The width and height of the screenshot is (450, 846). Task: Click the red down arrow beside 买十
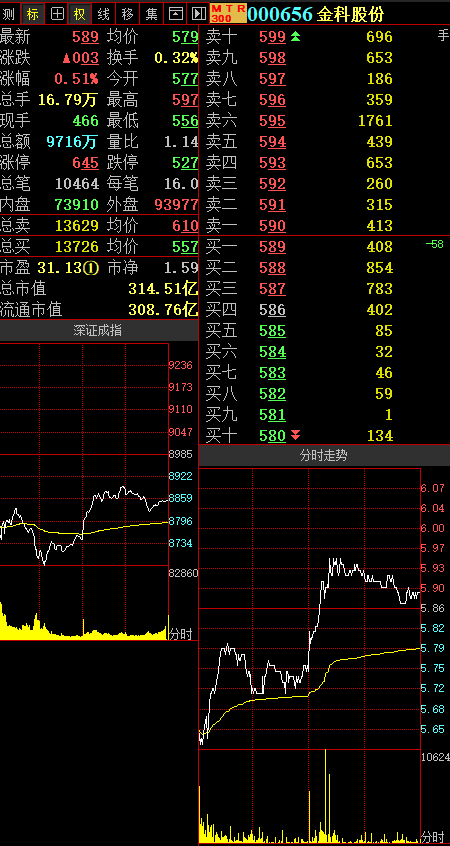(x=295, y=435)
